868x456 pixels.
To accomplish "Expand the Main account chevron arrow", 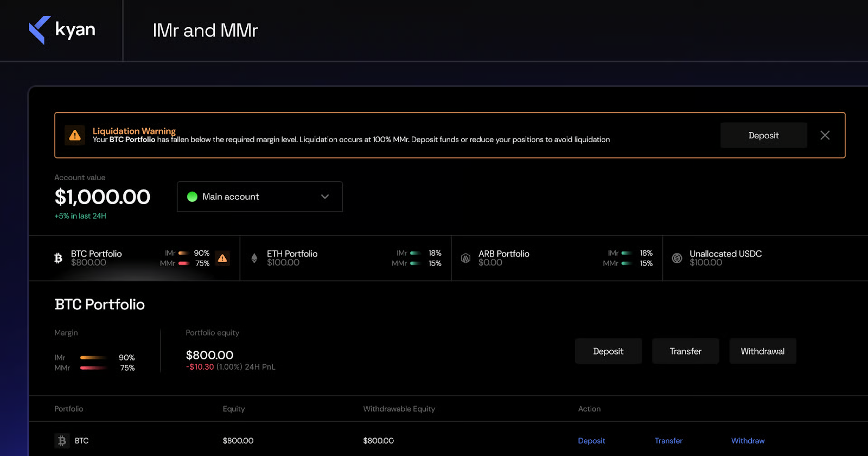I will [325, 197].
